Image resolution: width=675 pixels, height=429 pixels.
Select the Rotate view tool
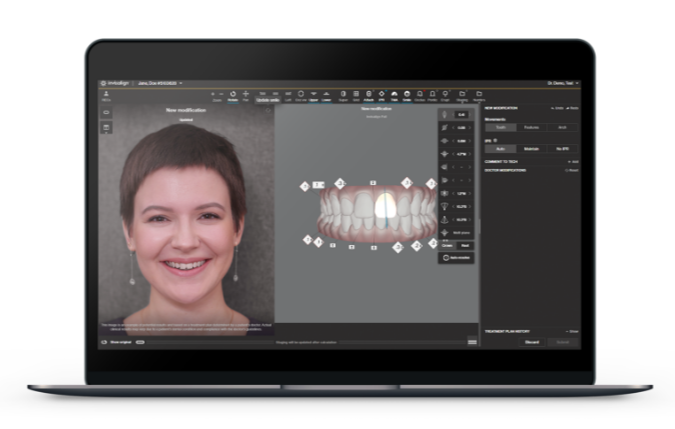tap(232, 96)
